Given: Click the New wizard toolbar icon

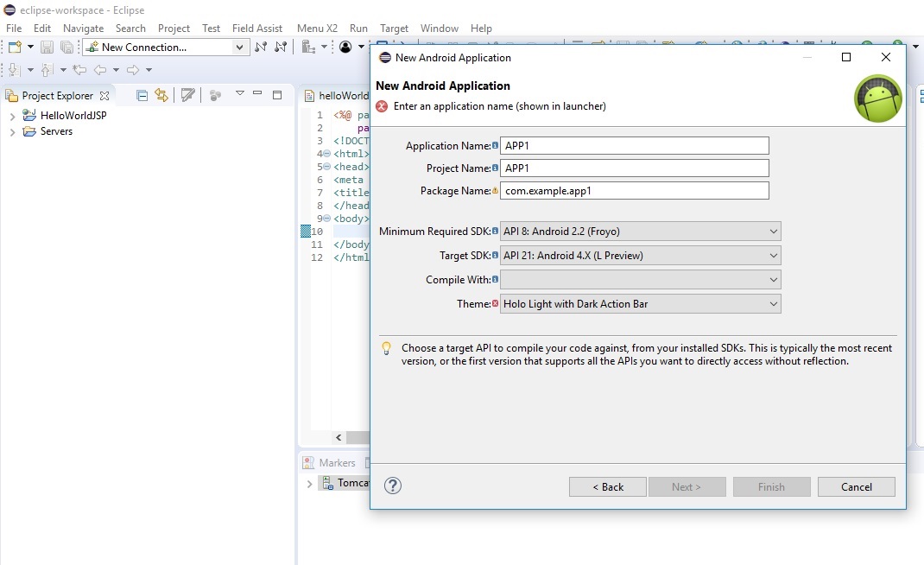Looking at the screenshot, I should point(15,48).
